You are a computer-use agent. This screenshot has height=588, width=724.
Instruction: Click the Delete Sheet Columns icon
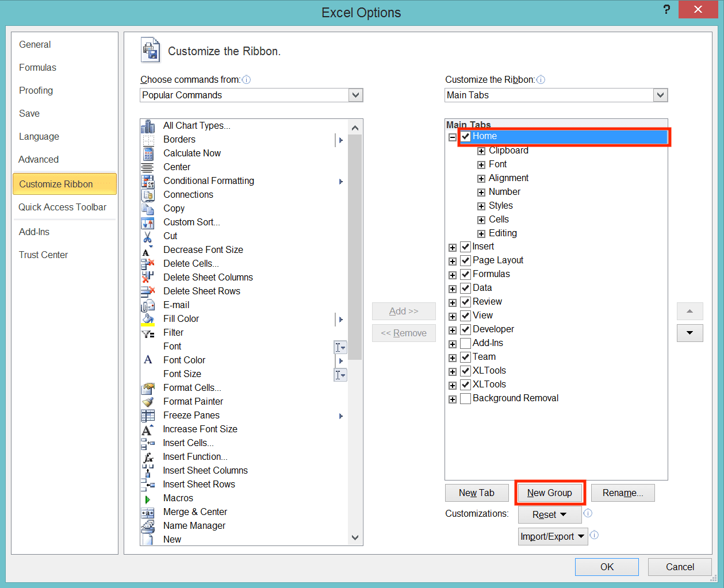(x=148, y=278)
